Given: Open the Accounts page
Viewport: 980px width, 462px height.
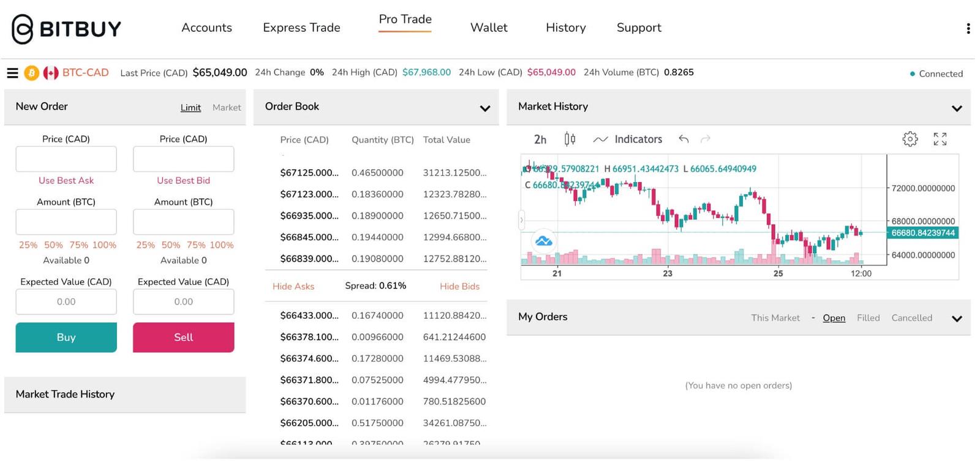Looking at the screenshot, I should (x=206, y=28).
